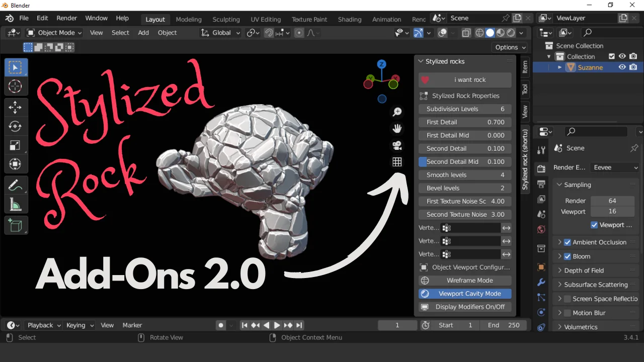Open the Render menu
The height and width of the screenshot is (362, 644).
[x=66, y=18]
